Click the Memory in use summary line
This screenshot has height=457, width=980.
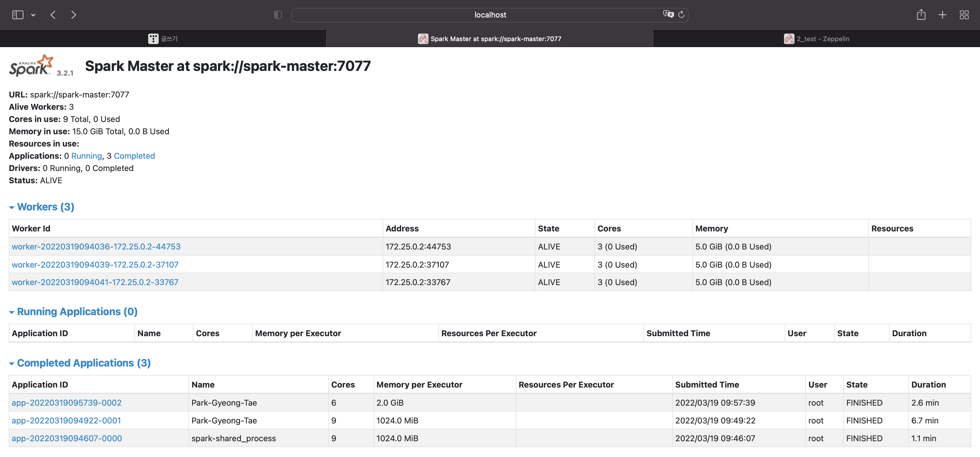click(89, 131)
